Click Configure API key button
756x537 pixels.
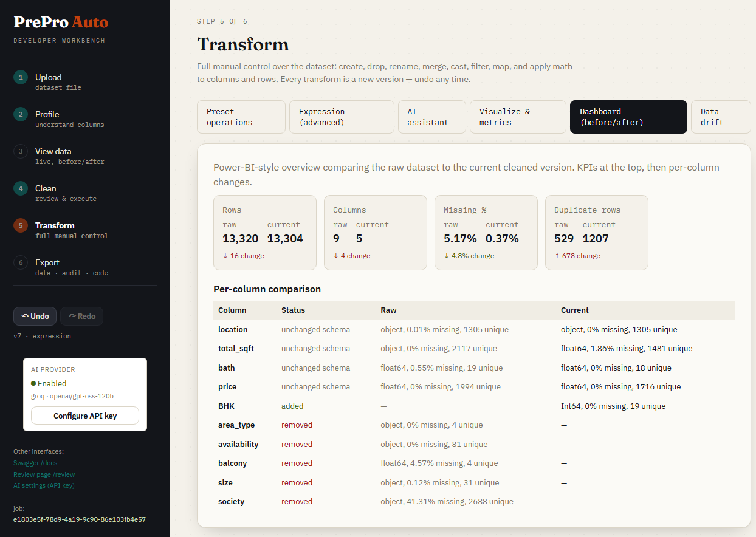pos(85,416)
